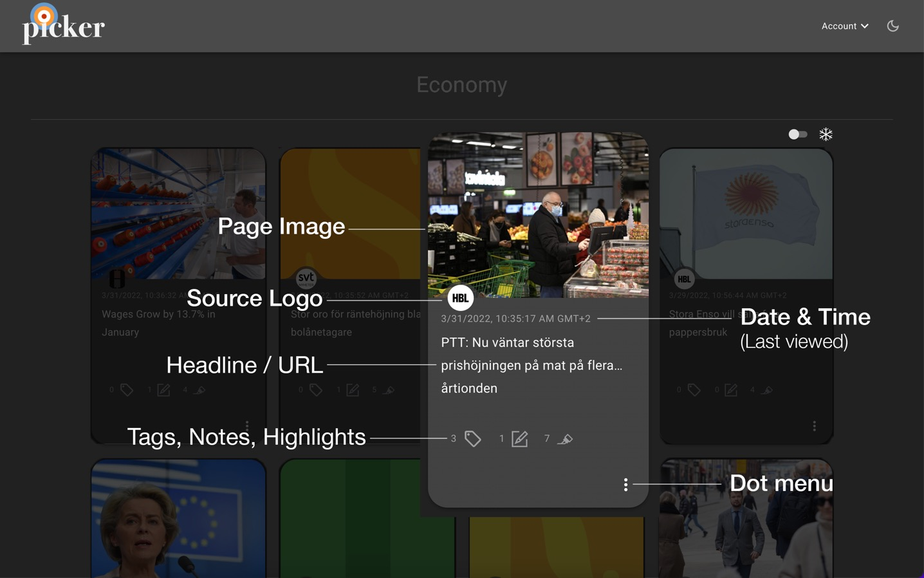
Task: Click the highlighter icon on highlighted card
Action: point(565,439)
